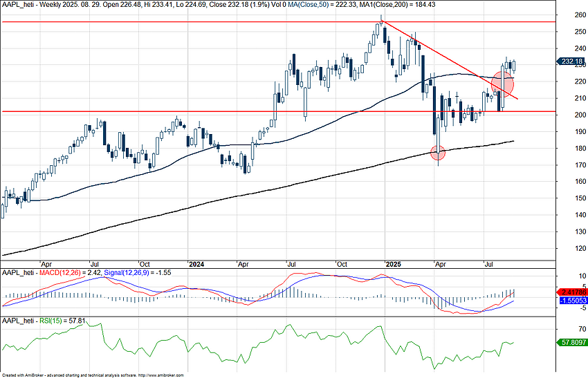Click the 160 price axis label
588x378 pixels.
click(580, 182)
